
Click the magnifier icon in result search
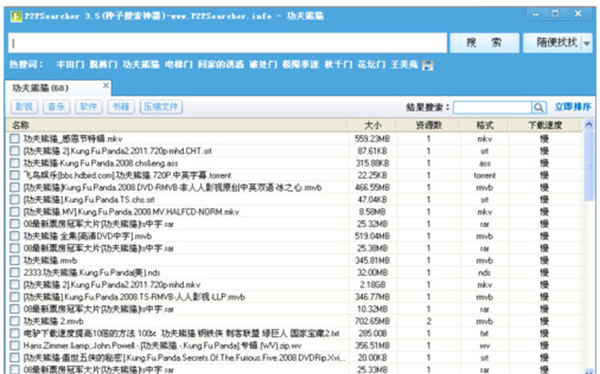tap(538, 108)
